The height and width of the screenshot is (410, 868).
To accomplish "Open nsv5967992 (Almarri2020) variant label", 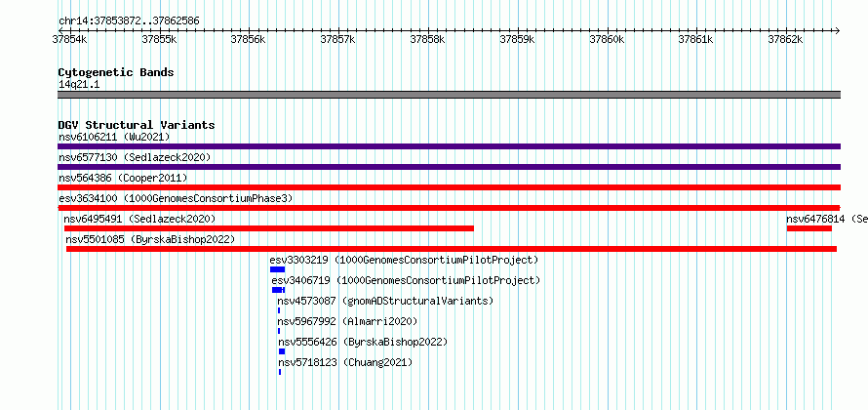I will pos(347,321).
